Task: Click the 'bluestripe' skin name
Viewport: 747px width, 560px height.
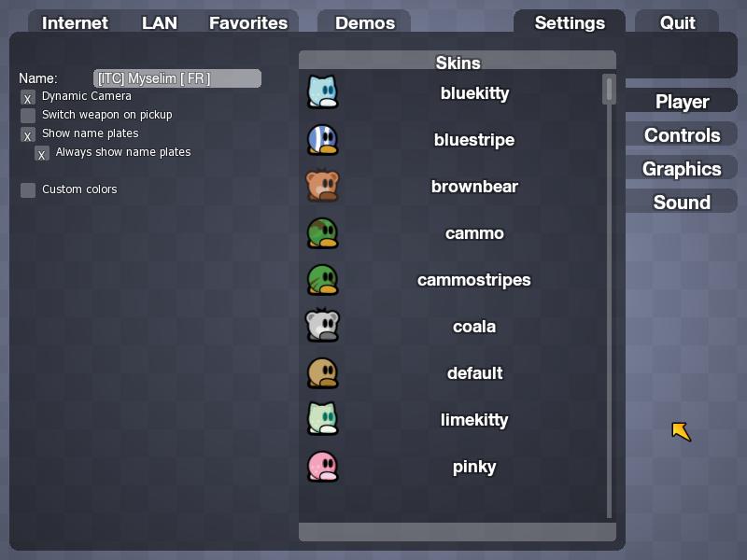Action: pyautogui.click(x=474, y=140)
